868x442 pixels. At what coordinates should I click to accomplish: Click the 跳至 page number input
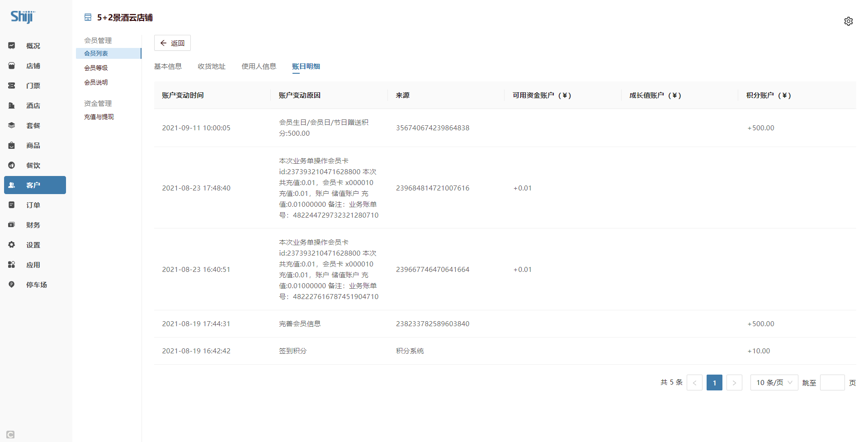click(832, 383)
